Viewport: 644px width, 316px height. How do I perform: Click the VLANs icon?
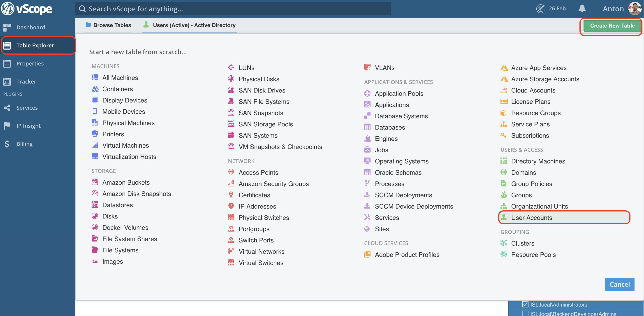pyautogui.click(x=367, y=67)
